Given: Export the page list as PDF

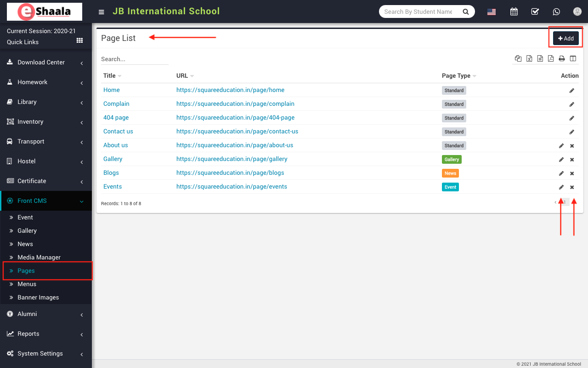Looking at the screenshot, I should pos(551,58).
